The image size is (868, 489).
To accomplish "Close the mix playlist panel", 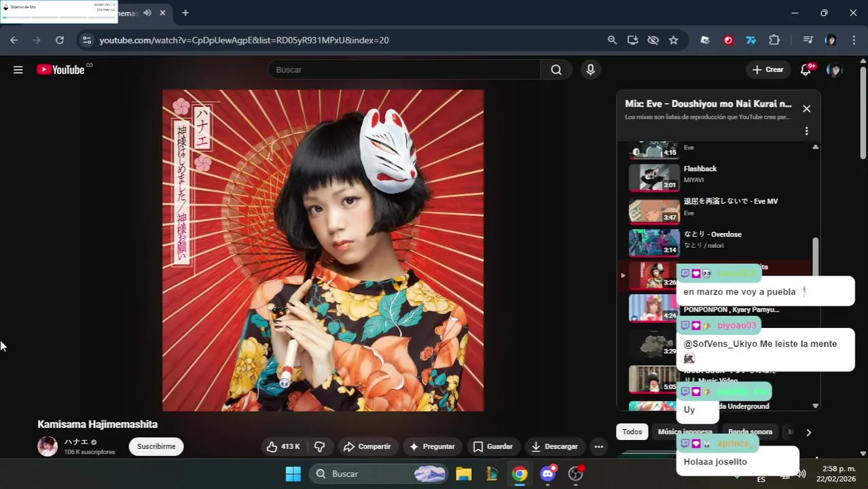I will coord(806,109).
